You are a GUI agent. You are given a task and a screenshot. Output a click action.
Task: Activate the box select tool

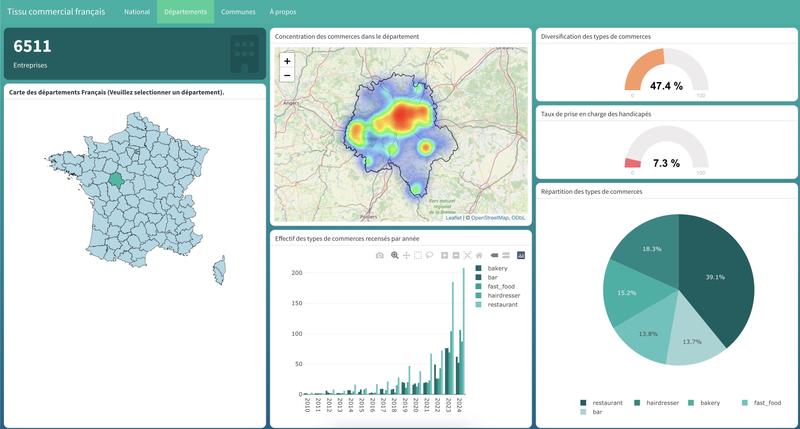pos(418,255)
